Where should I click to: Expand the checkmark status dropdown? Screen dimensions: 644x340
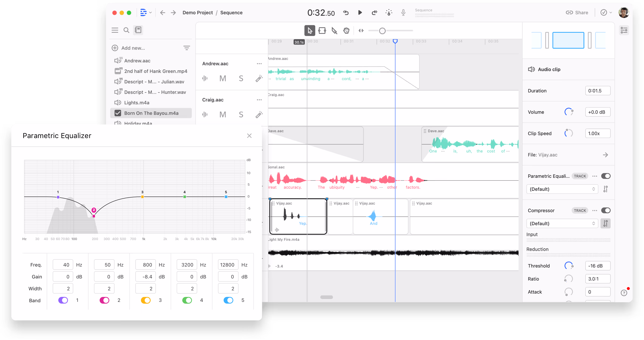[606, 12]
